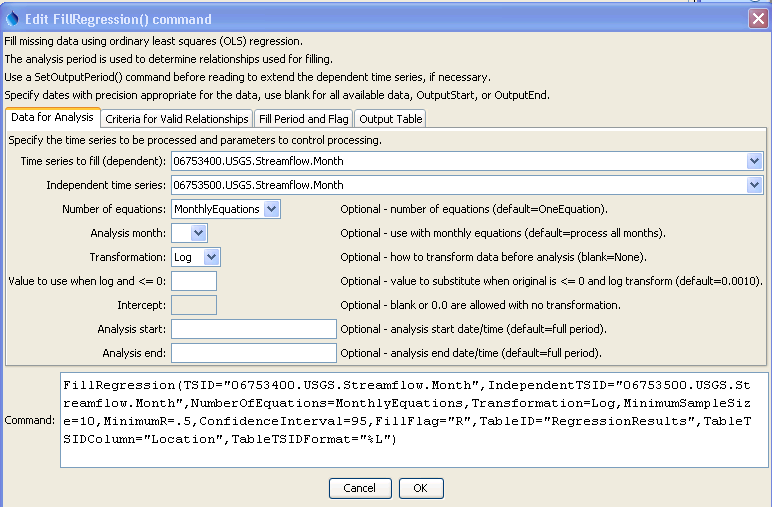The height and width of the screenshot is (507, 772).
Task: Open the Transformation dropdown showing Log
Action: tap(196, 257)
